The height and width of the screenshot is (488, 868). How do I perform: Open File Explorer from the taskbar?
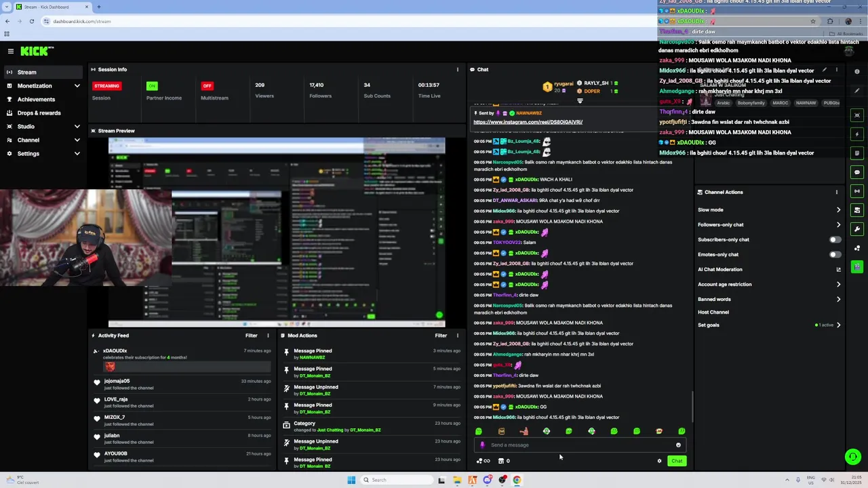(x=457, y=480)
